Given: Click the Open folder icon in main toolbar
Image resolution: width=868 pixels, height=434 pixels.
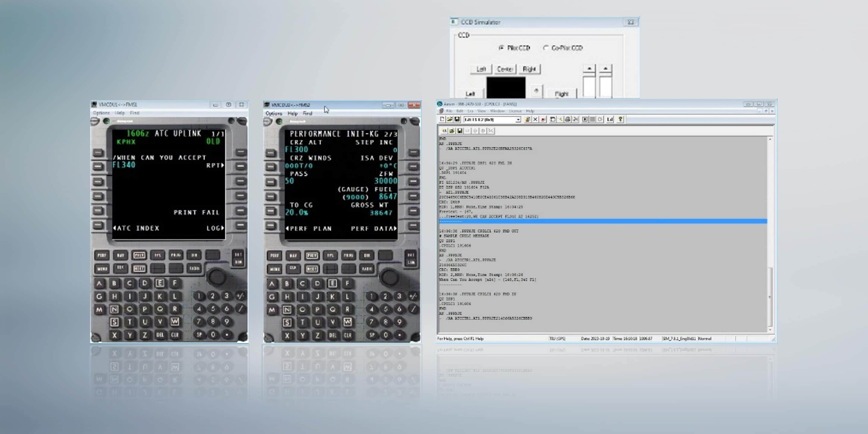Looking at the screenshot, I should click(x=449, y=119).
